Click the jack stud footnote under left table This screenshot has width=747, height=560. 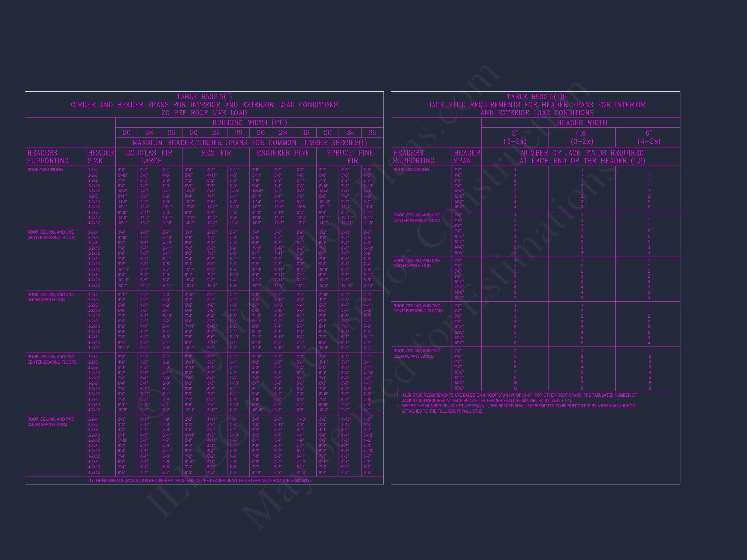[x=199, y=480]
